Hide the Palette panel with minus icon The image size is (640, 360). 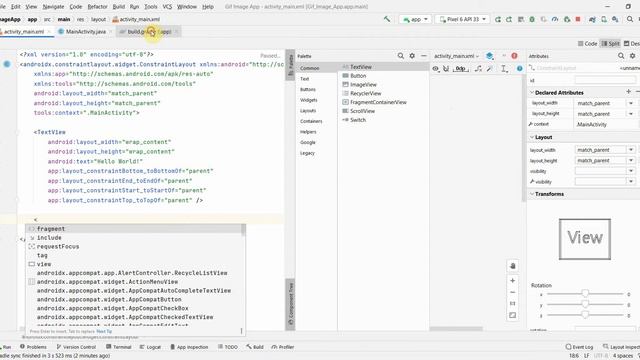(x=424, y=56)
